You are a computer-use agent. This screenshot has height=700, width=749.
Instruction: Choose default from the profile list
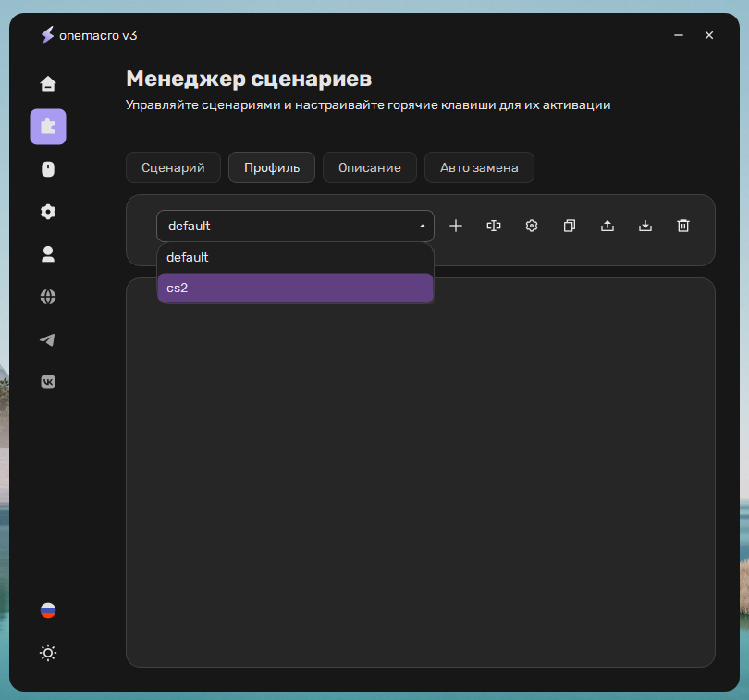(295, 258)
